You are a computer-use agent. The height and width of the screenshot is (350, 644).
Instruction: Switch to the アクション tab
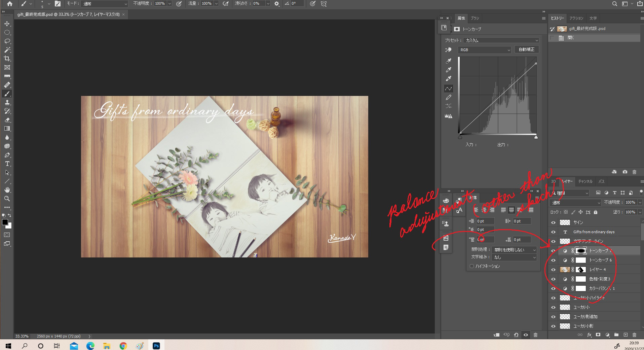coord(576,18)
